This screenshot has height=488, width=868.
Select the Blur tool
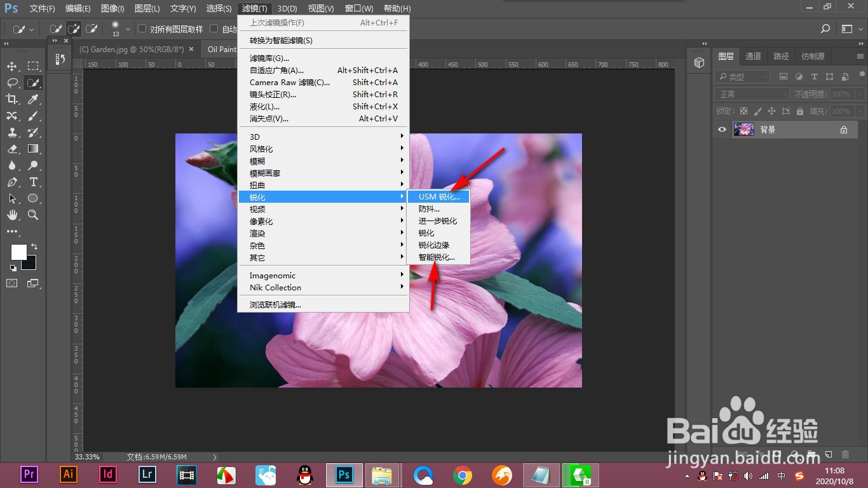[12, 165]
